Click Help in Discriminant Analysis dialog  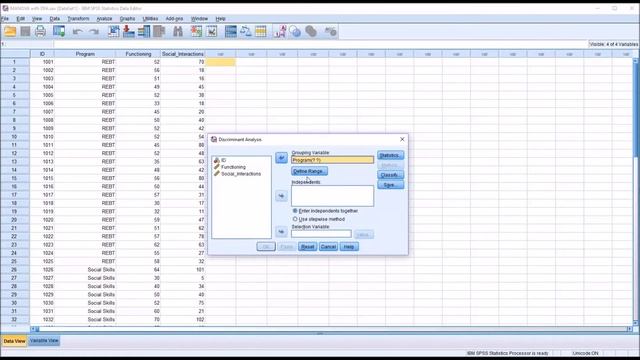(x=349, y=247)
